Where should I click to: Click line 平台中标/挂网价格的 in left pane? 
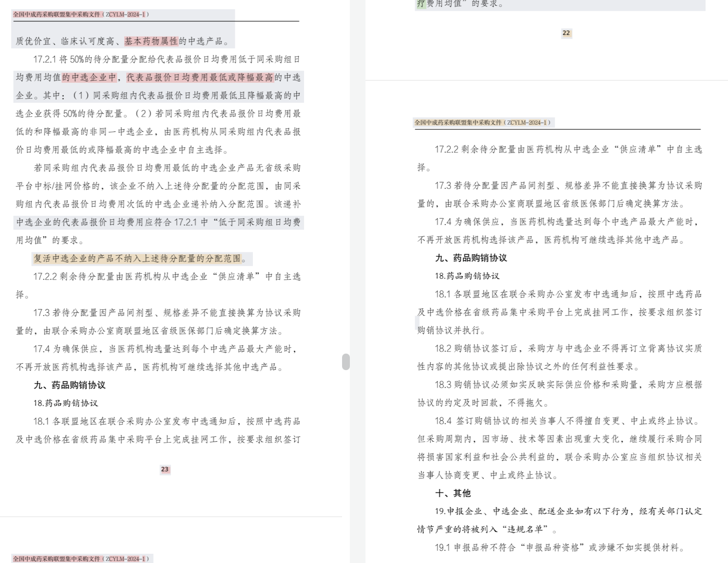point(158,186)
